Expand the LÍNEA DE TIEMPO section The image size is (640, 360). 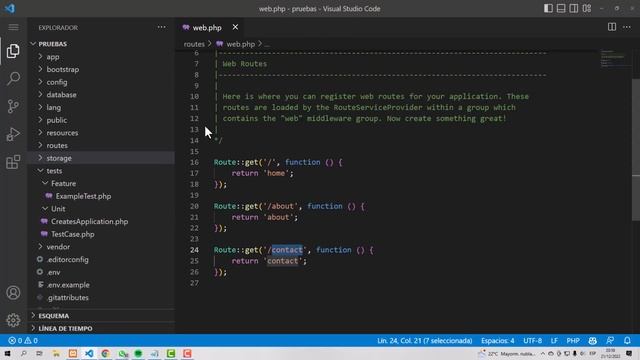tap(101, 328)
